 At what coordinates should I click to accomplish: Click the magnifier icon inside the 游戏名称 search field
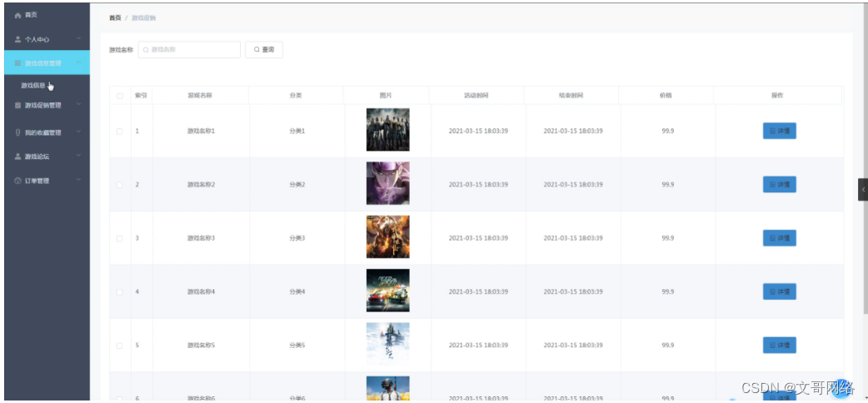[146, 50]
